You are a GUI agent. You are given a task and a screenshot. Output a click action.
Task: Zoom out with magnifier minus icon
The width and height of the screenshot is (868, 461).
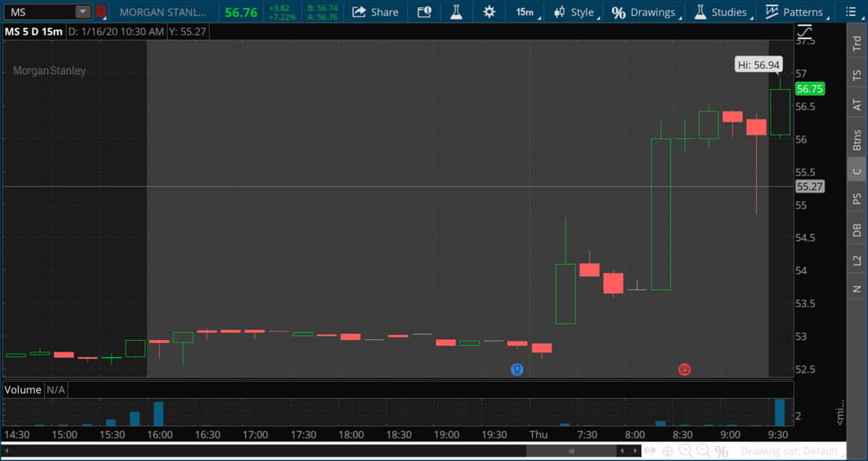pyautogui.click(x=702, y=451)
